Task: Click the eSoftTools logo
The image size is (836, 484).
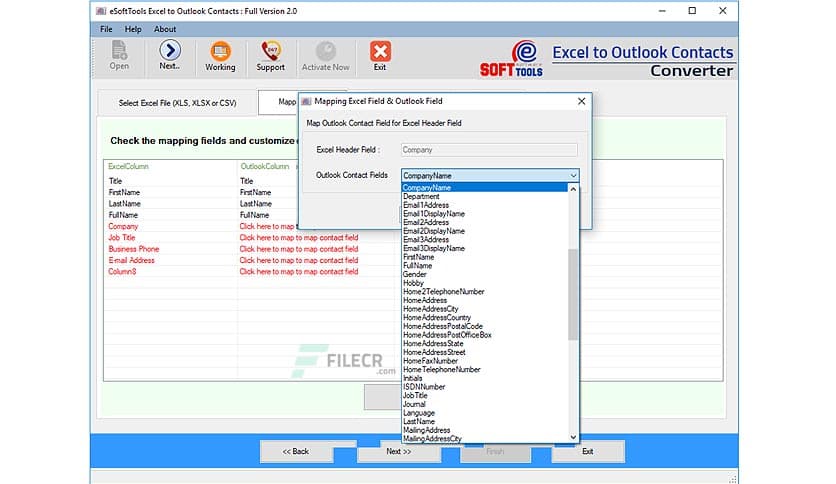Action: (511, 59)
